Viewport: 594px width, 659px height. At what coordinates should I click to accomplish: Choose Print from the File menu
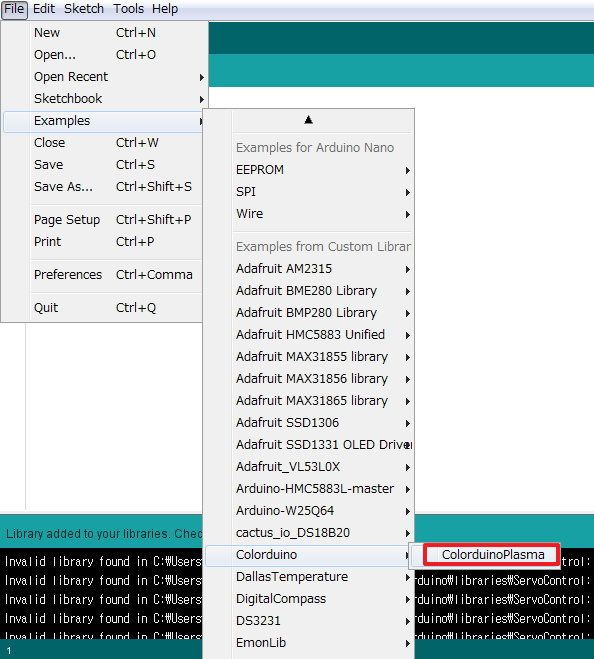(104, 242)
